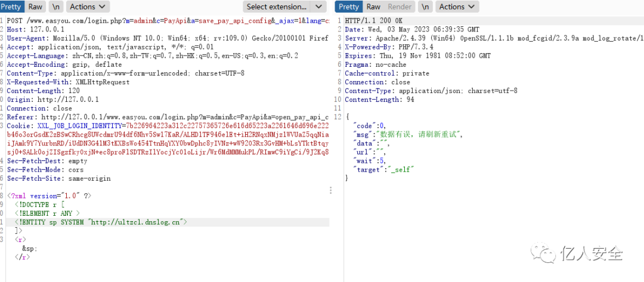Viewport: 644px width, 282px height.
Task: Click the "url":"" JSON field
Action: pos(369,152)
